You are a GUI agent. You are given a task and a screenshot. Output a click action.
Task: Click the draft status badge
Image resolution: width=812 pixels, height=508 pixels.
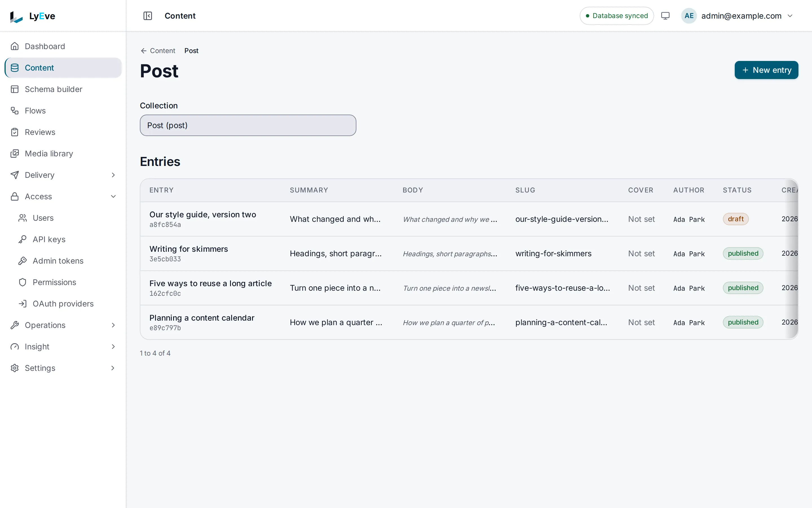pos(736,219)
